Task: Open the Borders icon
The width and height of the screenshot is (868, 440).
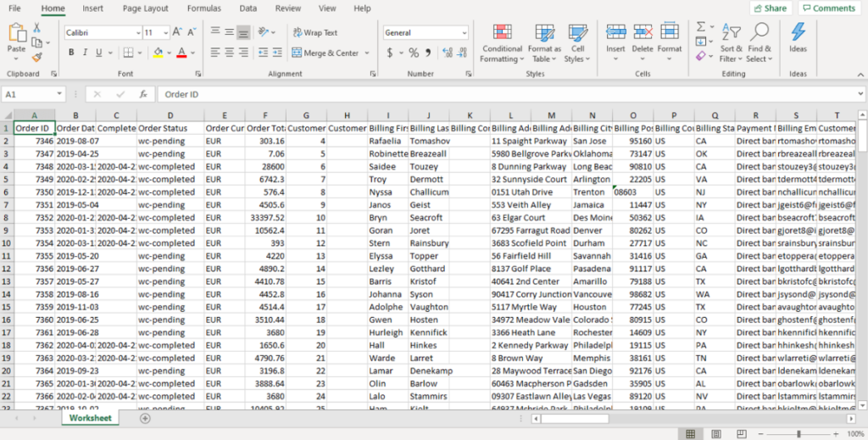Action: [x=128, y=53]
